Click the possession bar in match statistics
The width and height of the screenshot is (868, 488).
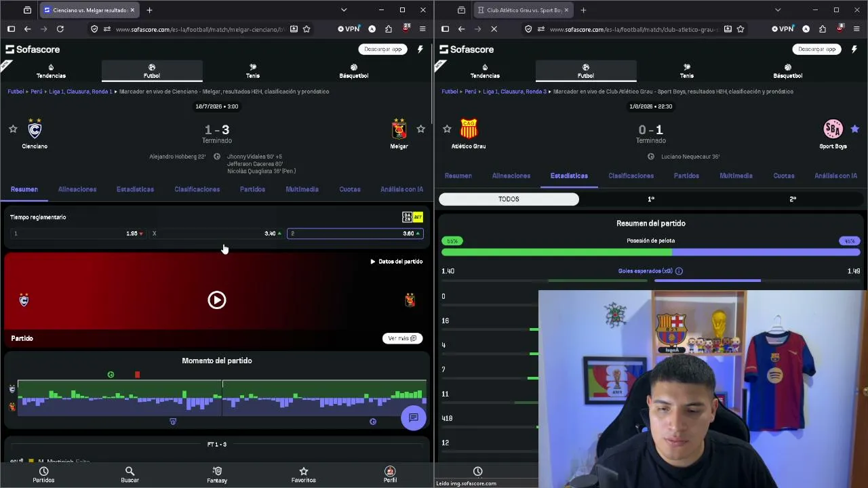point(651,252)
